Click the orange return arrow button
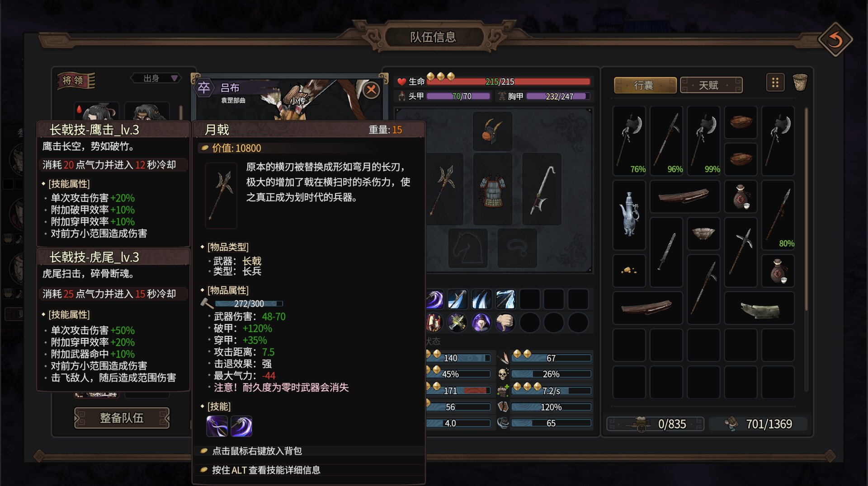Image resolution: width=868 pixels, height=486 pixels. tap(835, 40)
